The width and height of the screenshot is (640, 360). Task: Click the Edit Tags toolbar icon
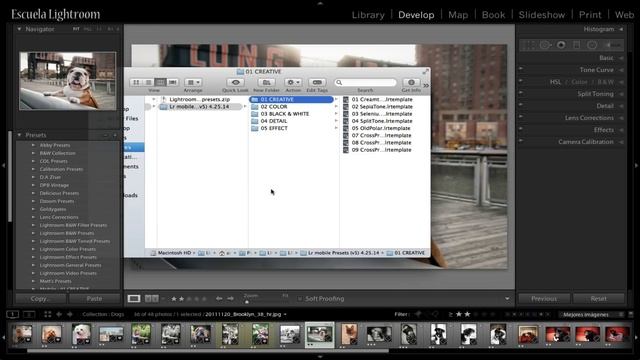tap(317, 82)
